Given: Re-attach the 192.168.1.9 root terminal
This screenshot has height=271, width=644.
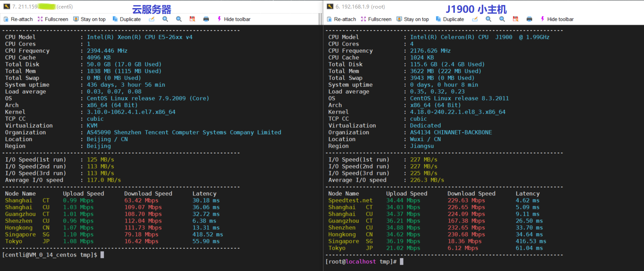Looking at the screenshot, I should (342, 19).
